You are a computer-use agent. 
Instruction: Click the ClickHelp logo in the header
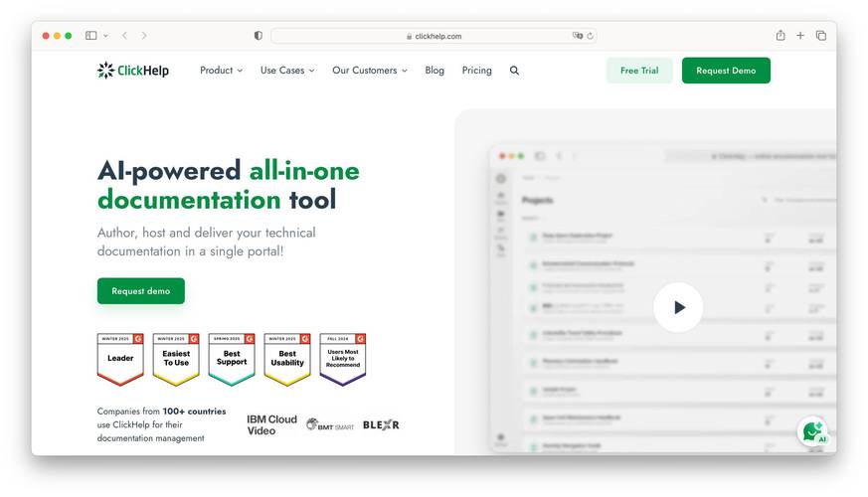[133, 71]
